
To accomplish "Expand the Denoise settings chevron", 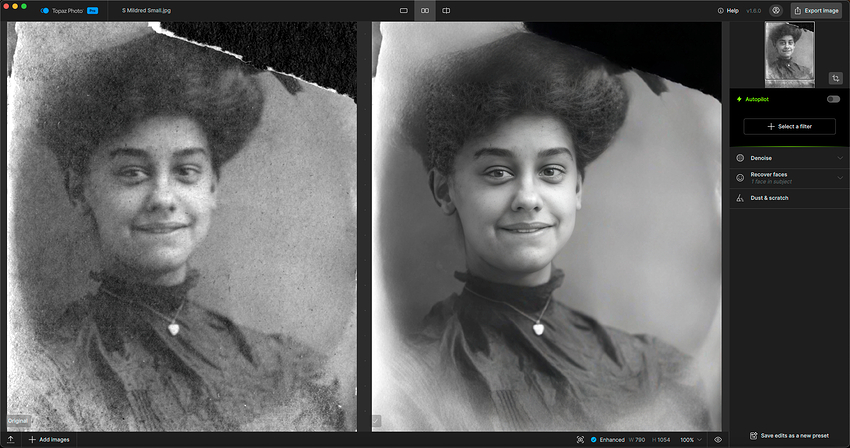I will coord(840,158).
